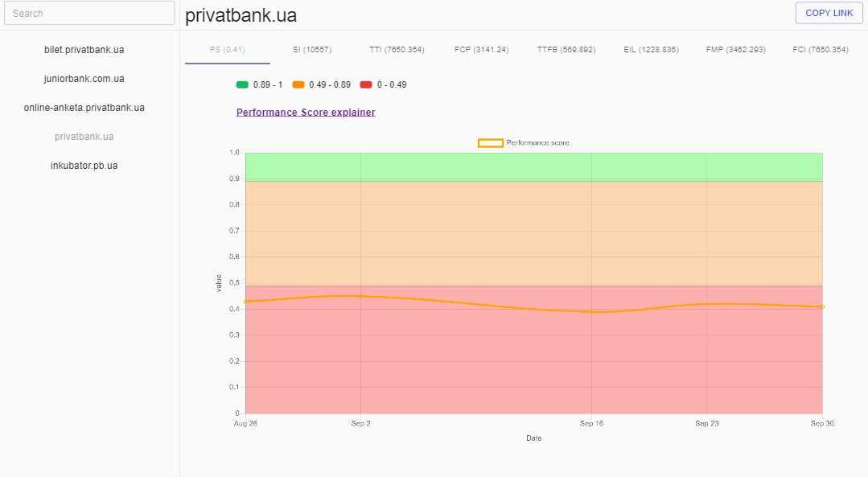Click the privatbank.ua page heading
This screenshot has width=868, height=477.
[241, 15]
